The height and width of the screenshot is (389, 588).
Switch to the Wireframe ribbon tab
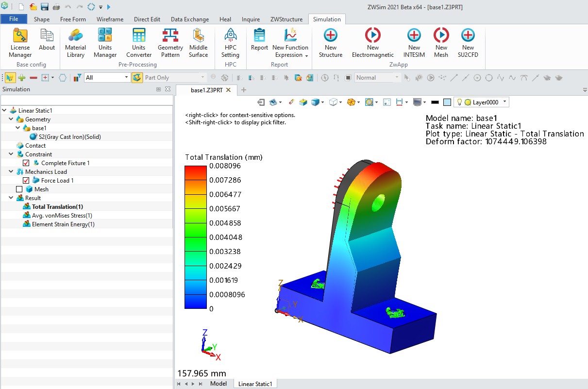pos(110,19)
